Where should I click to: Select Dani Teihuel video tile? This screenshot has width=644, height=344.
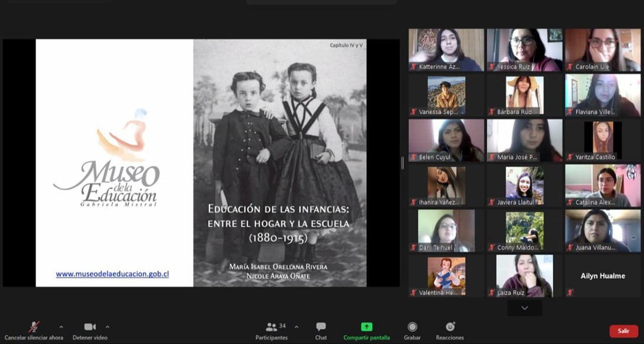click(x=446, y=231)
